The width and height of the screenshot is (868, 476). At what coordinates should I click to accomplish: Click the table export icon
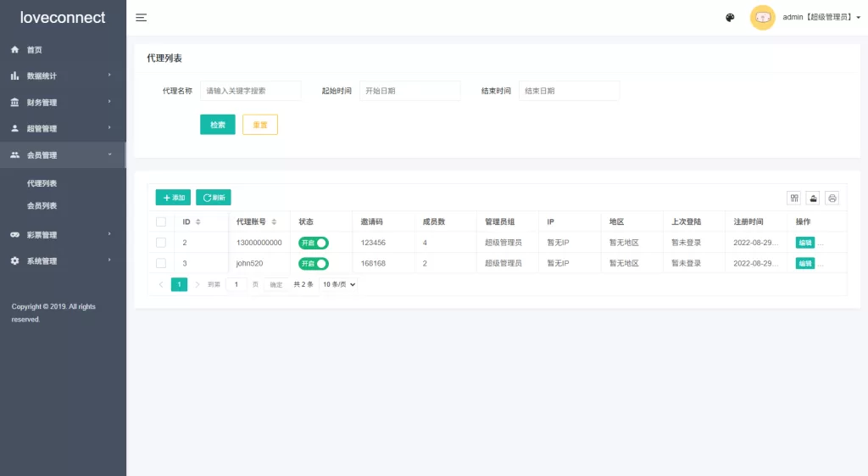[813, 199]
